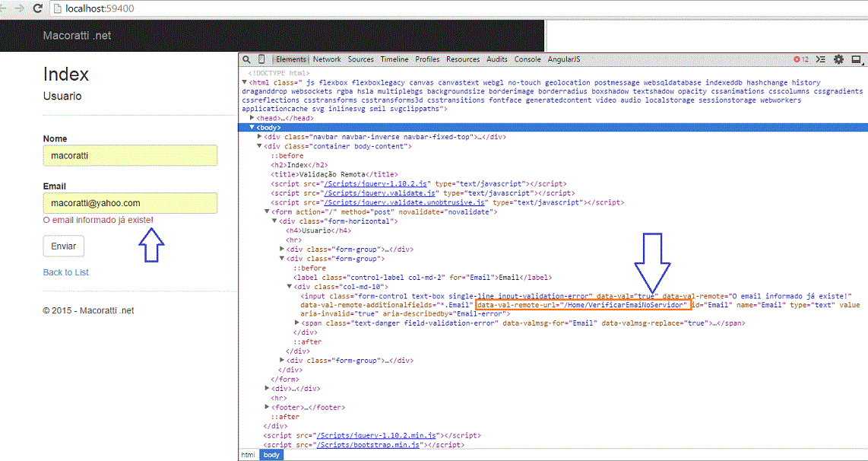Collapse the form-horizontal div node
868x461 pixels.
click(274, 221)
